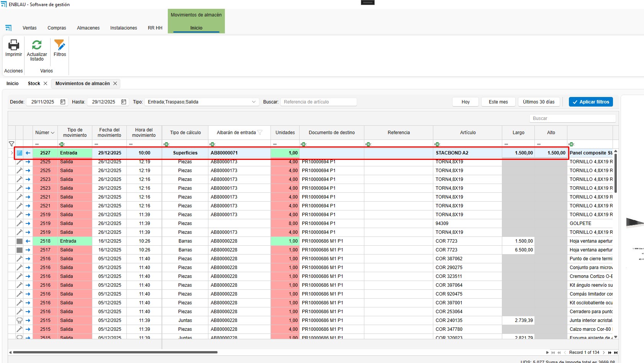The image size is (644, 363).
Task: Click the Últimos 30 días button
Action: click(x=538, y=102)
